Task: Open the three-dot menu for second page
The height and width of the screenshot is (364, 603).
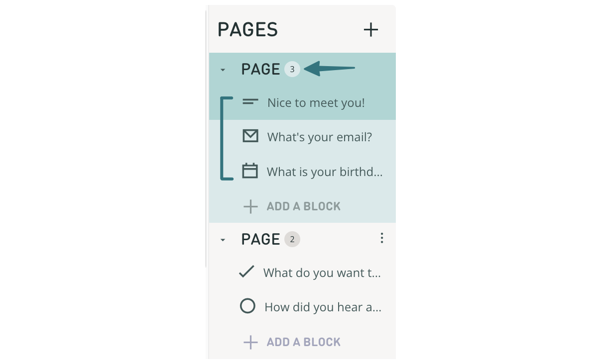Action: coord(381,238)
